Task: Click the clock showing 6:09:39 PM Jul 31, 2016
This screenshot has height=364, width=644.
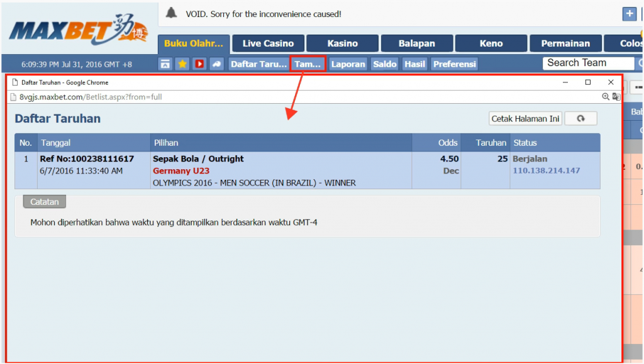Action: (77, 64)
